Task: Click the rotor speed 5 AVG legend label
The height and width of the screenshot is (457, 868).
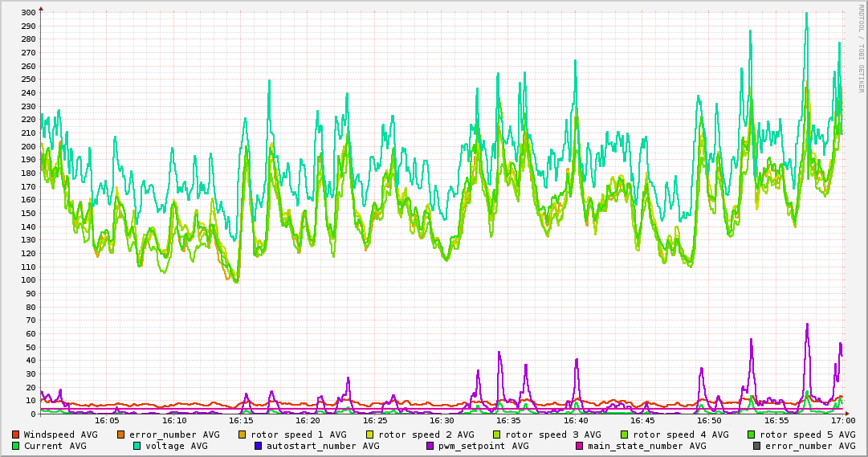Action: [x=807, y=435]
